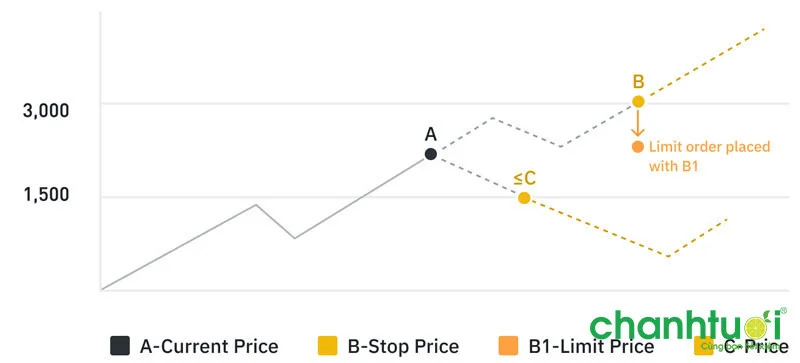The width and height of the screenshot is (800, 363).
Task: Click the 'Limit order placed with B1' text
Action: pyautogui.click(x=709, y=156)
